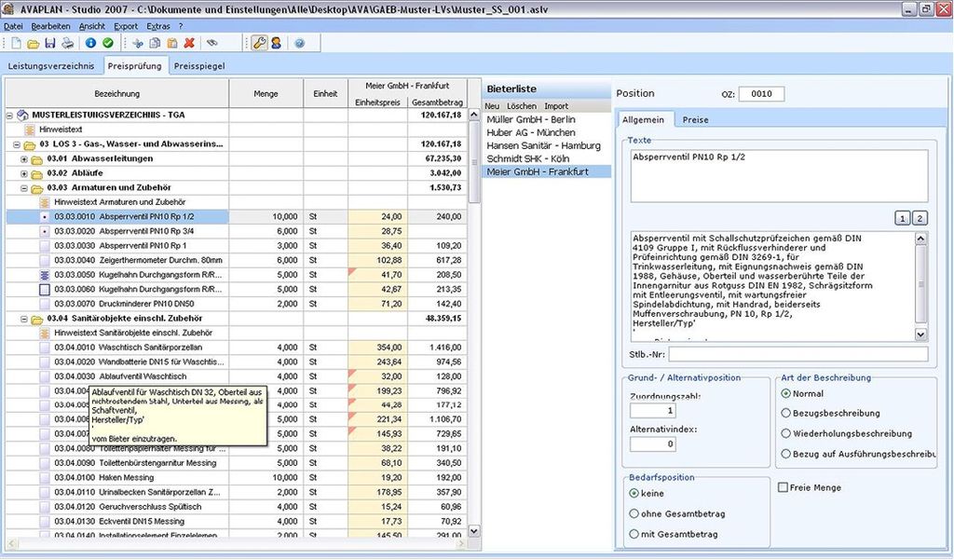Collapse the MUSTERLEISTUNGSVERZEICHNIS root node
This screenshot has height=560, width=954.
(x=9, y=115)
